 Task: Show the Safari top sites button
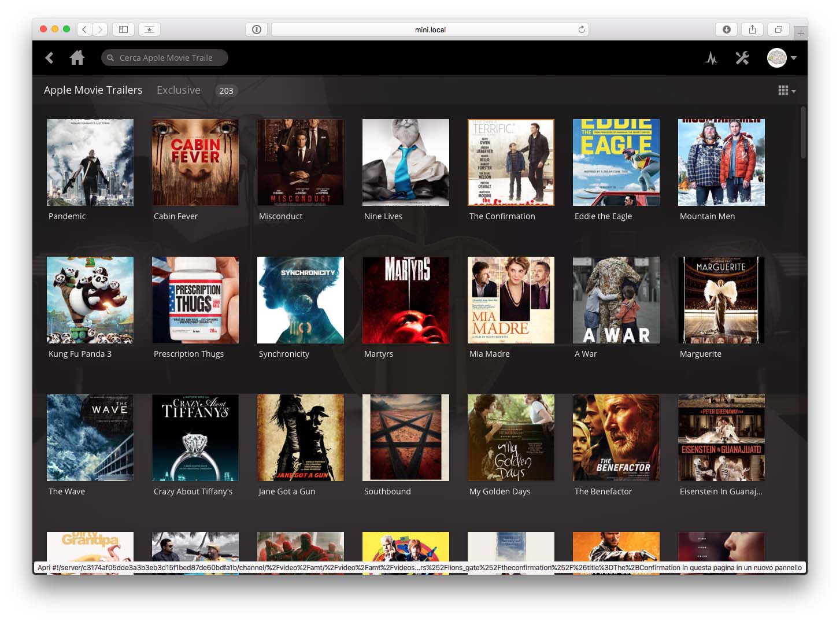tap(149, 29)
